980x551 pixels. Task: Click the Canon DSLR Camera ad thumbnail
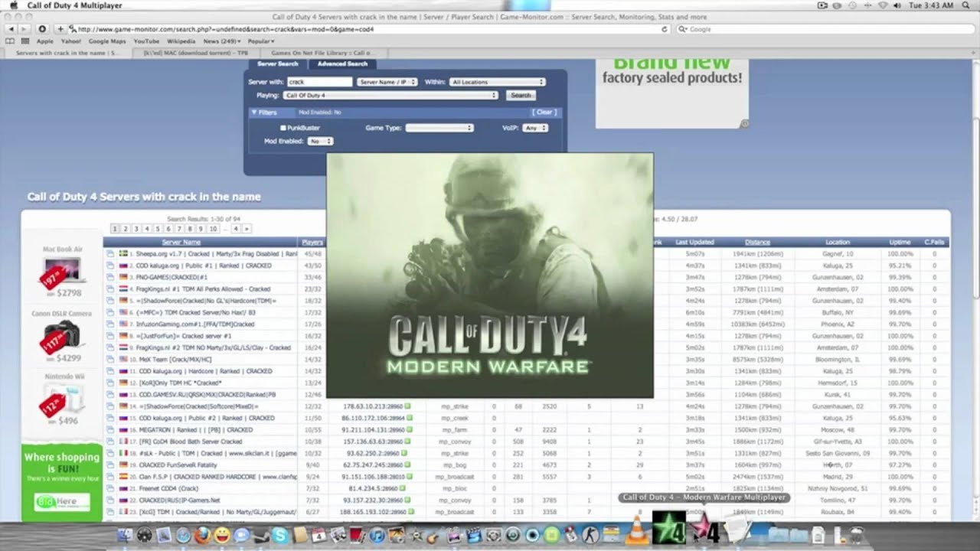[x=63, y=337]
